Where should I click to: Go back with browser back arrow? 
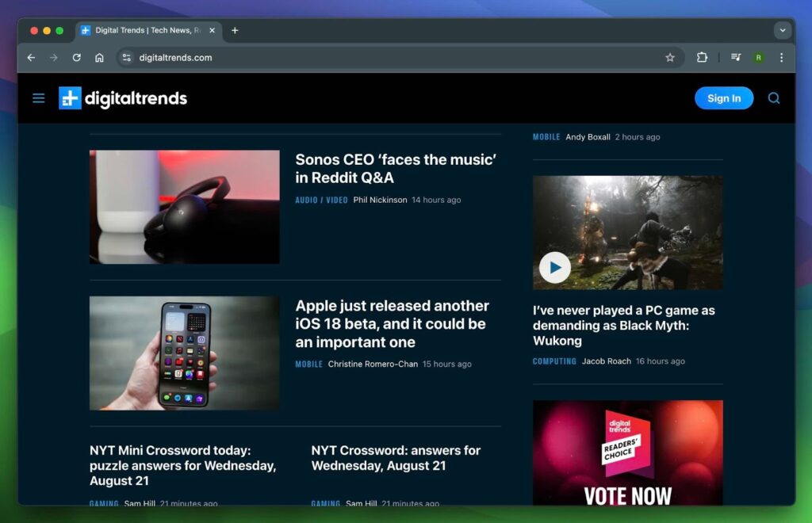[x=31, y=57]
